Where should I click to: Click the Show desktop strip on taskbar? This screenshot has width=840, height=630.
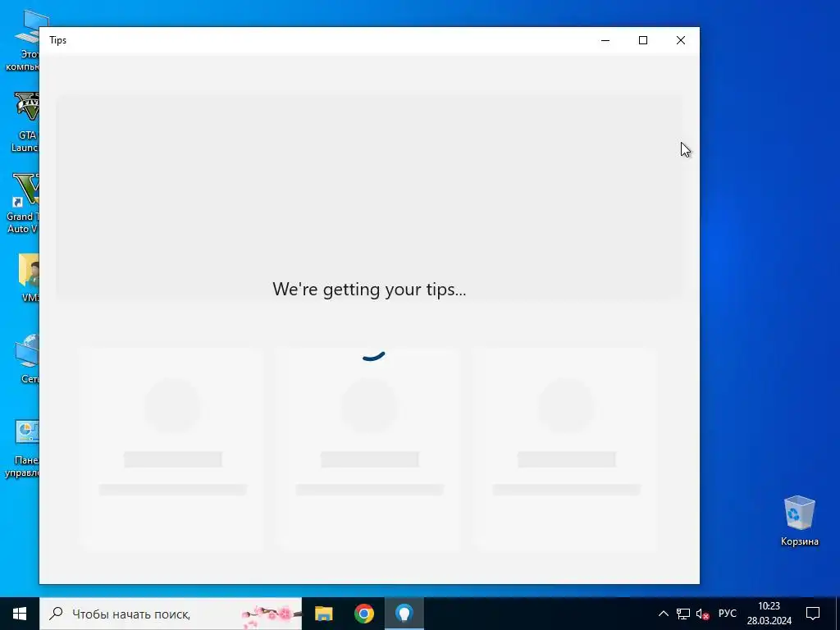click(x=838, y=614)
